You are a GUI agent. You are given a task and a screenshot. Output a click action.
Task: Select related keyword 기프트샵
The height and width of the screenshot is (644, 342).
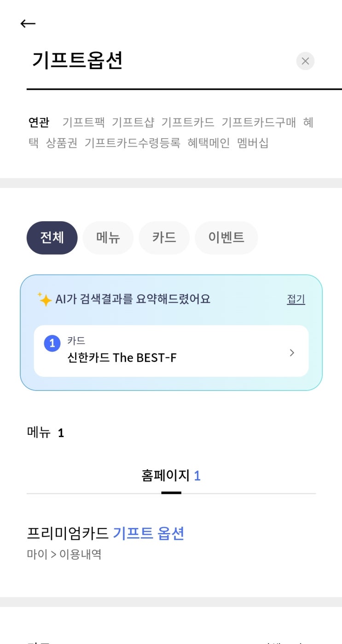click(133, 123)
